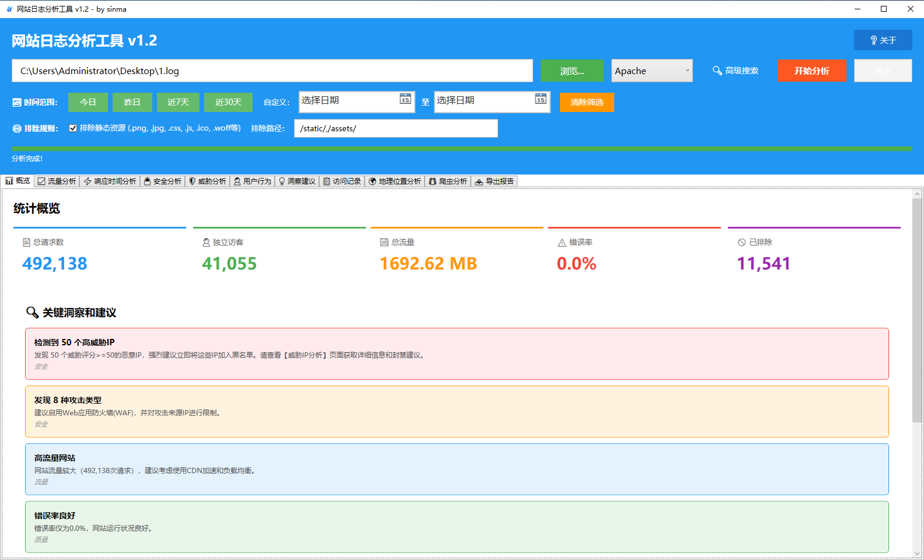Viewport: 924px width, 560px height.
Task: Open the start date calendar picker
Action: tap(405, 99)
